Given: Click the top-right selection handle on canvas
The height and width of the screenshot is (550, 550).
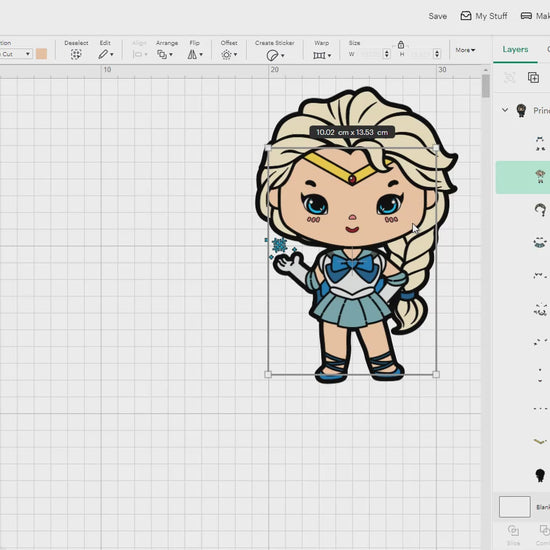Looking at the screenshot, I should [x=436, y=148].
